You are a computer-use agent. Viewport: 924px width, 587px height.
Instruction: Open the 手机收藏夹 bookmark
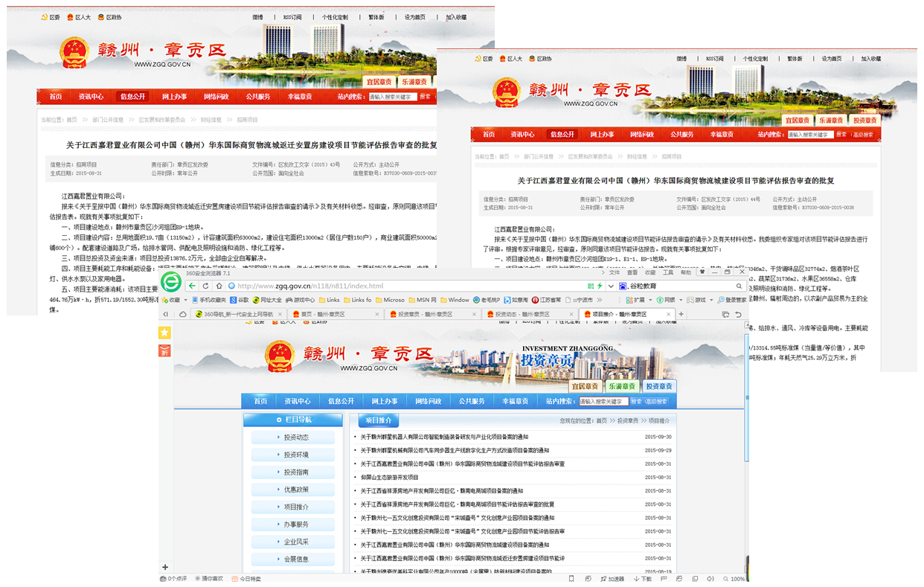coord(209,300)
